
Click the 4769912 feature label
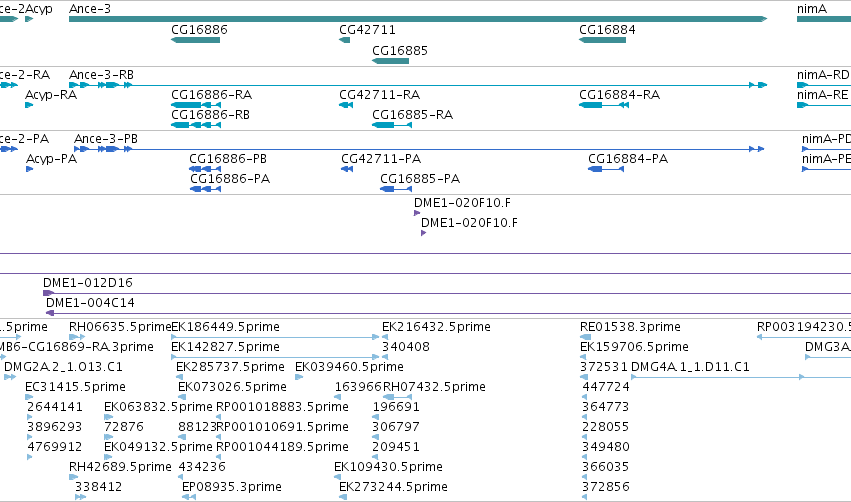tap(55, 447)
